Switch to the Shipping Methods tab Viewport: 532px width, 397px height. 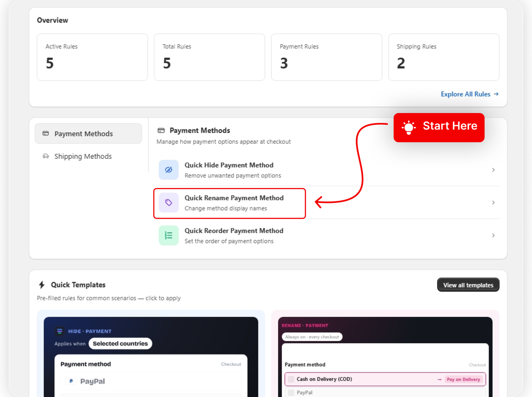[88, 156]
